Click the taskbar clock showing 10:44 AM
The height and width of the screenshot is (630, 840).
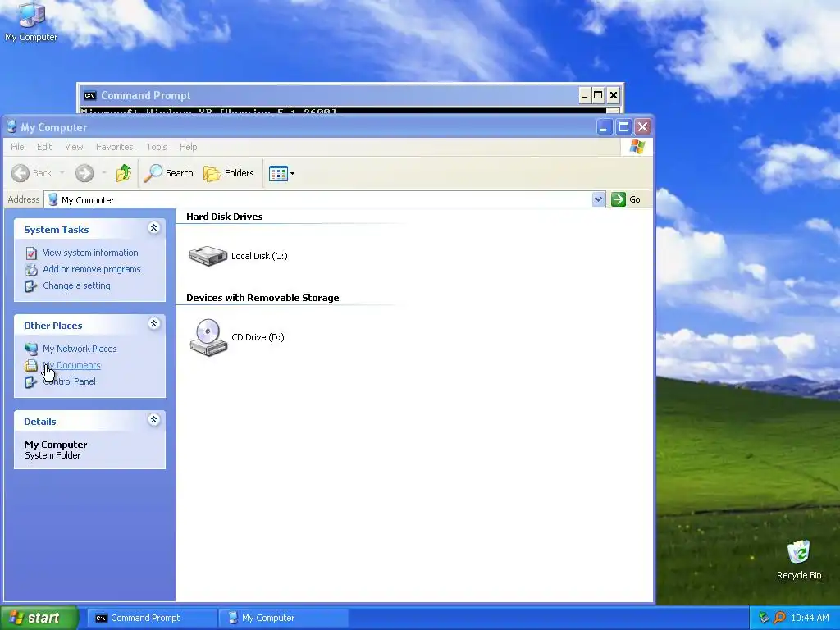(x=810, y=618)
